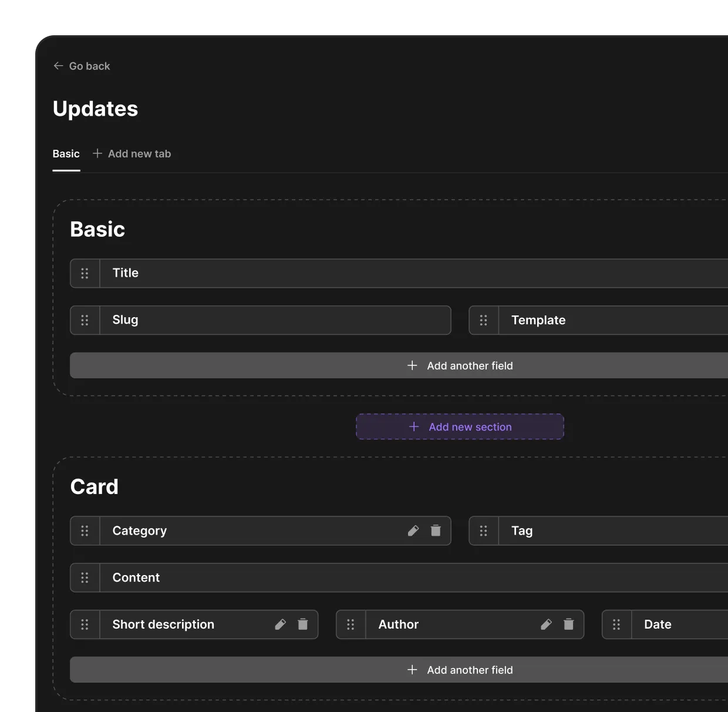Edit the Short description field pencil icon
Screen dimensions: 728x712
[281, 624]
